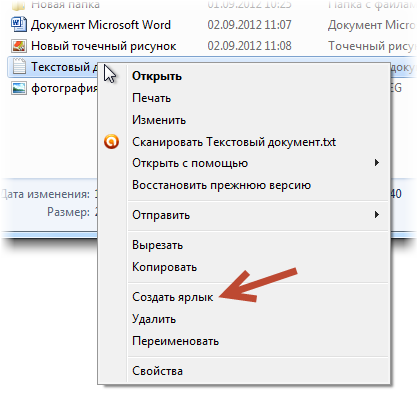Click the bitmap image file icon
Viewport: 418px width, 403px height.
(x=19, y=46)
